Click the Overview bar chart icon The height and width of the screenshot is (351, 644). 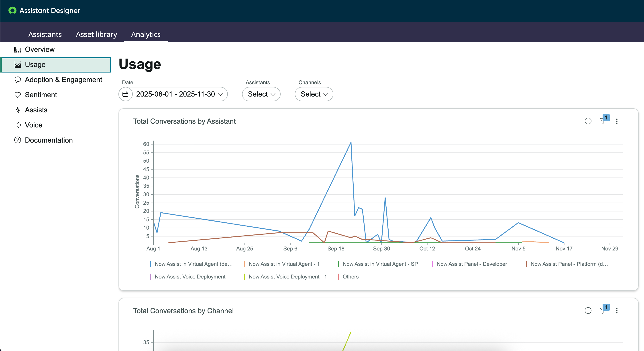click(x=18, y=50)
